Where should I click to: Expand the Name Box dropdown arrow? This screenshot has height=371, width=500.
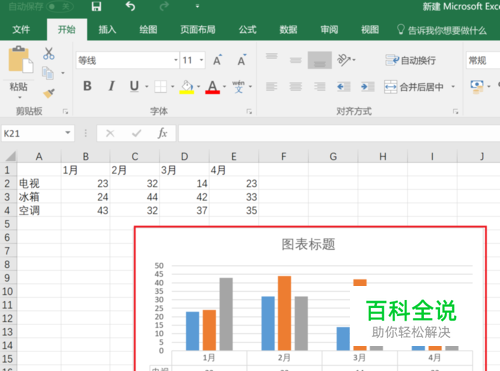pos(68,133)
